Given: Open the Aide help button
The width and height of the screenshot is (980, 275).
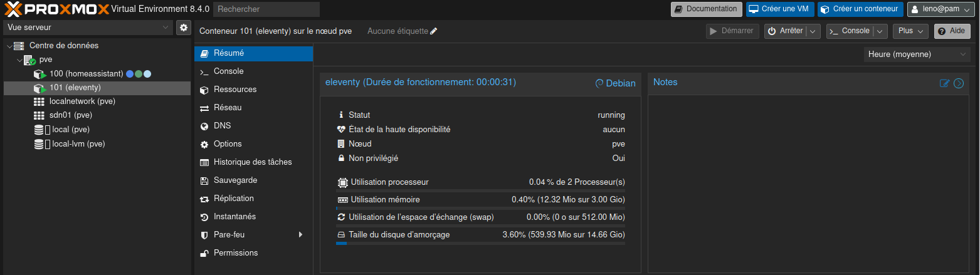Looking at the screenshot, I should coord(952,31).
